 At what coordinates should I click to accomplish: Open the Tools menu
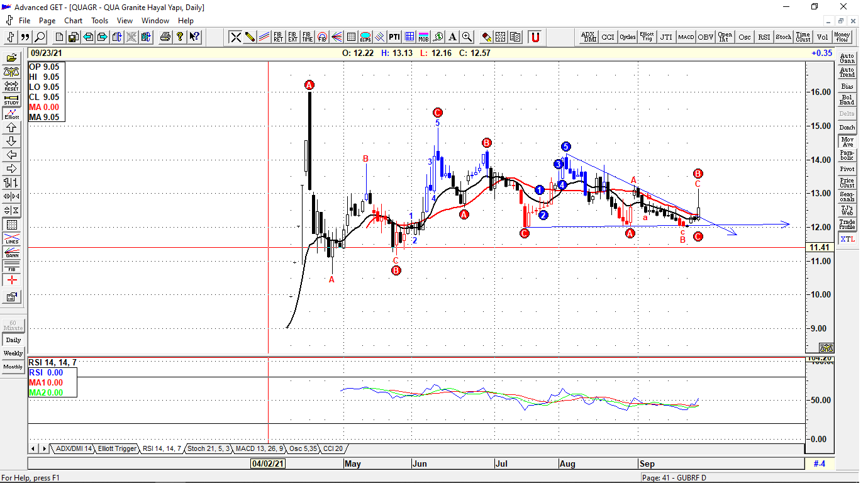tap(99, 20)
